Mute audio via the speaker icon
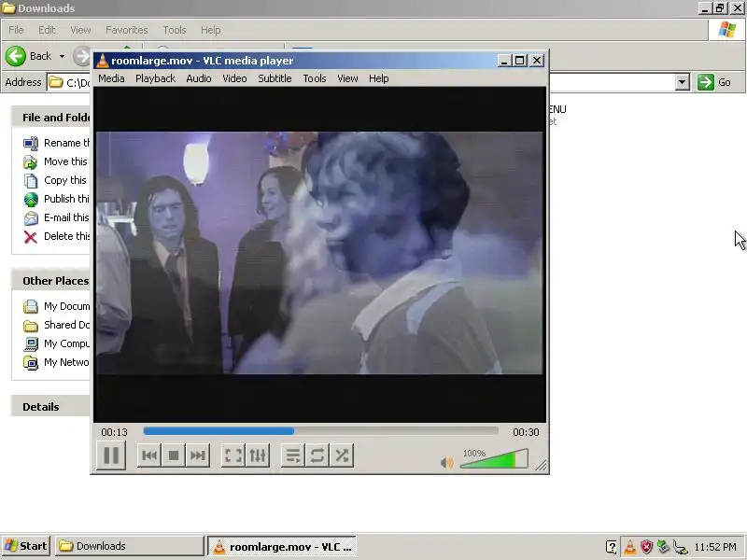Image resolution: width=747 pixels, height=560 pixels. pos(447,462)
